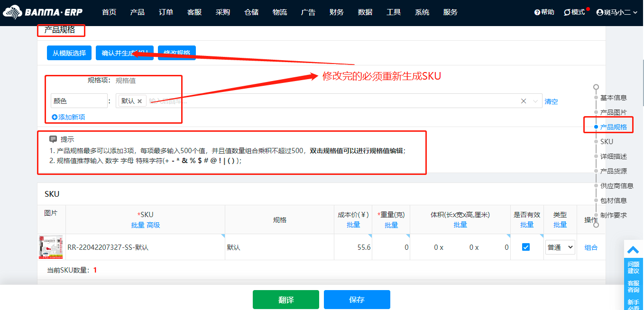
Task: Open 数据 menu
Action: (365, 12)
